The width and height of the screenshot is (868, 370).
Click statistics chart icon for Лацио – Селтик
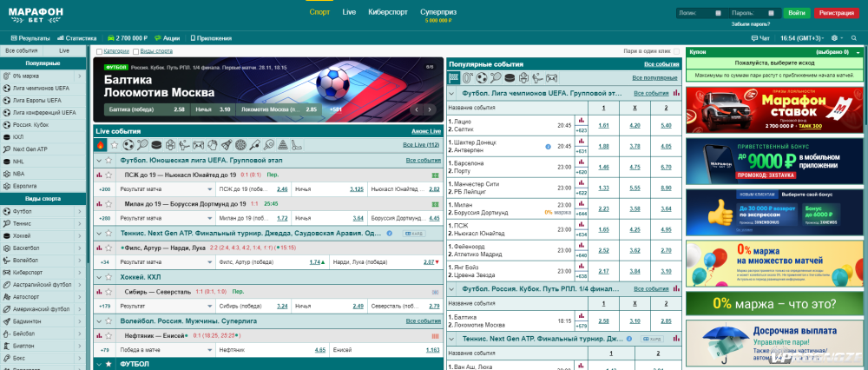[x=582, y=120]
